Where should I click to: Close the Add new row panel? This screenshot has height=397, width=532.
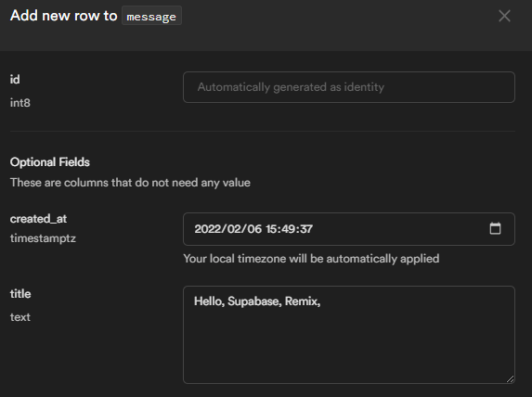click(504, 16)
